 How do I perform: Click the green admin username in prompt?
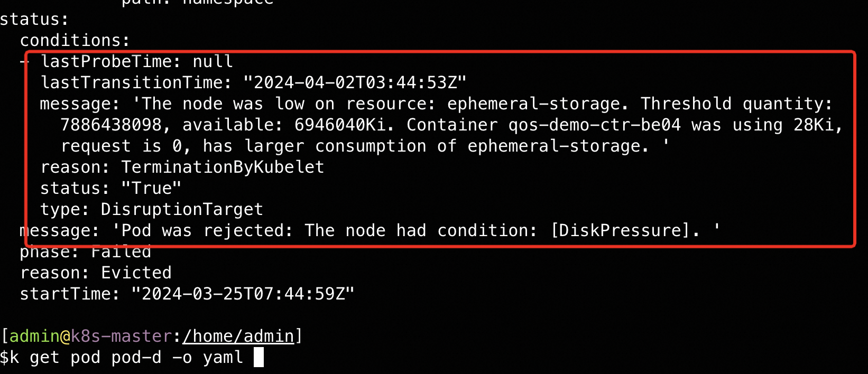pos(34,336)
